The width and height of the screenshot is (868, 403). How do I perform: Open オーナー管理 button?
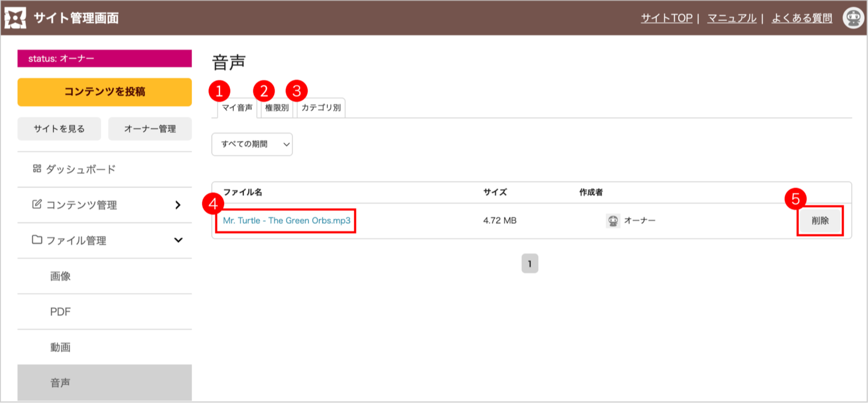coord(150,129)
